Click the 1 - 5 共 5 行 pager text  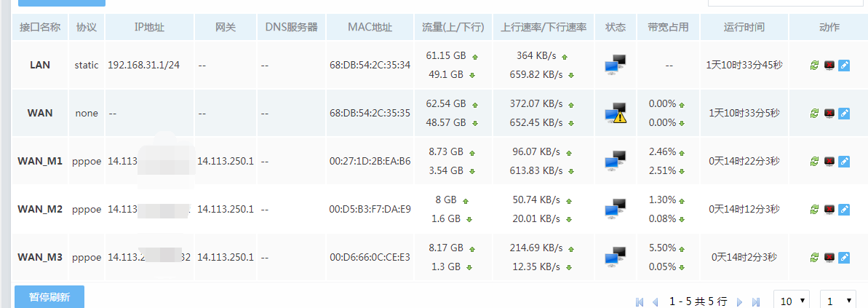click(698, 301)
